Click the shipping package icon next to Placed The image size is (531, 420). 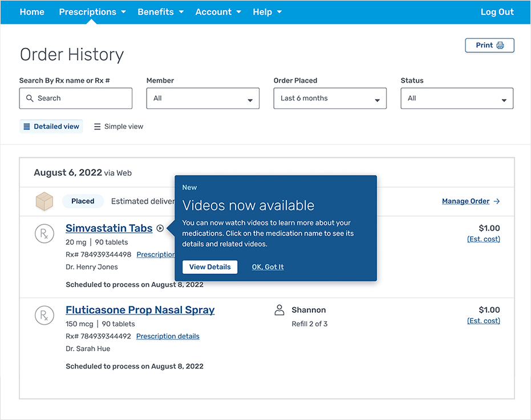tap(44, 201)
